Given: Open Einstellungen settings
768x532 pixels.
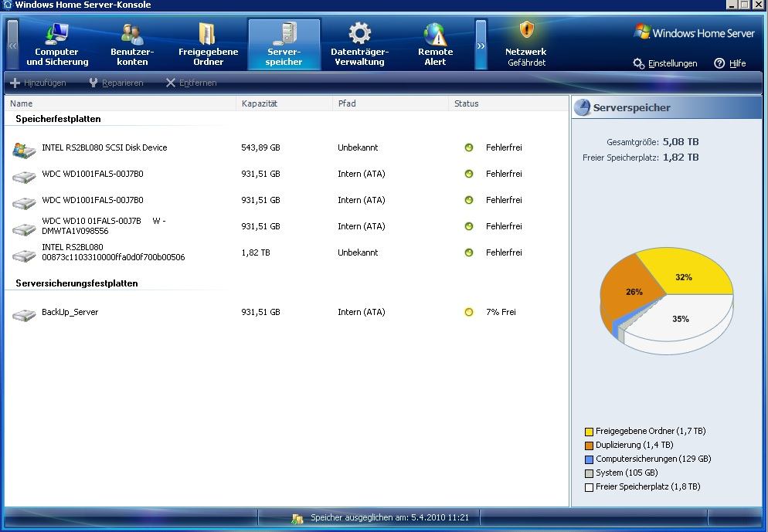Looking at the screenshot, I should pyautogui.click(x=664, y=63).
